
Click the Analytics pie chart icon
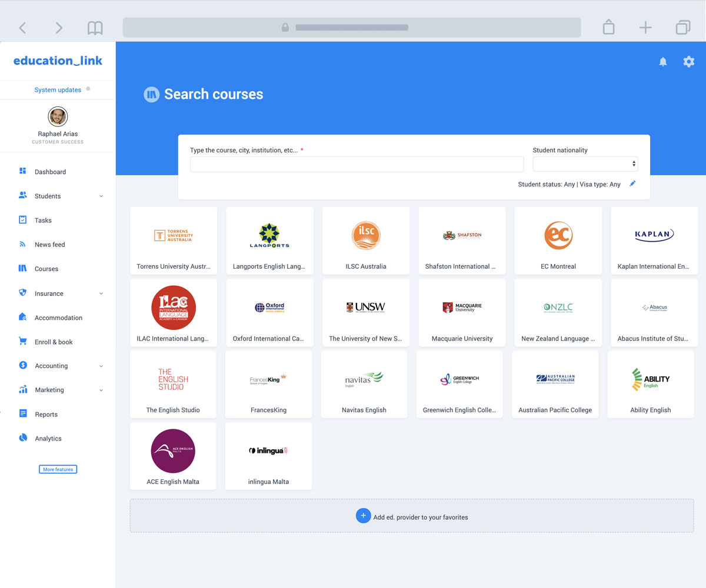23,438
